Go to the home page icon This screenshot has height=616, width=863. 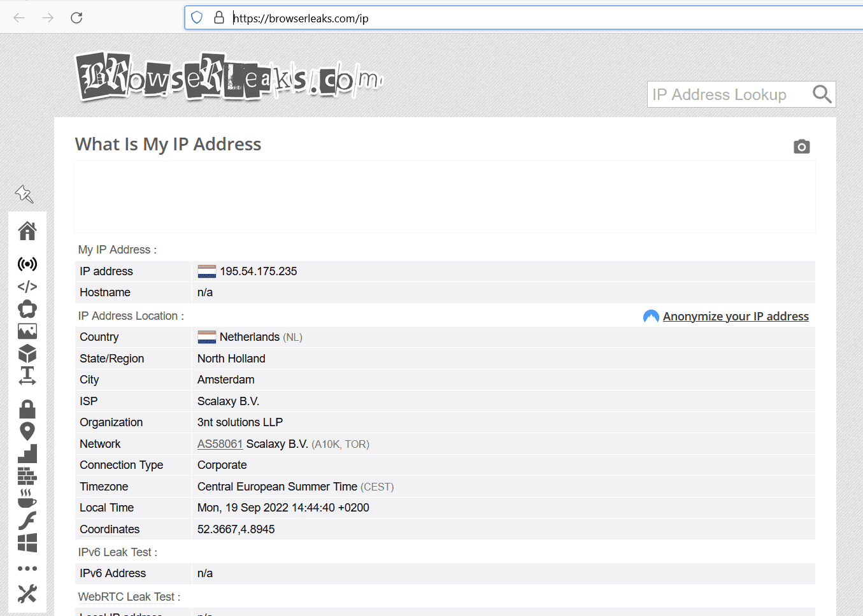pyautogui.click(x=27, y=231)
